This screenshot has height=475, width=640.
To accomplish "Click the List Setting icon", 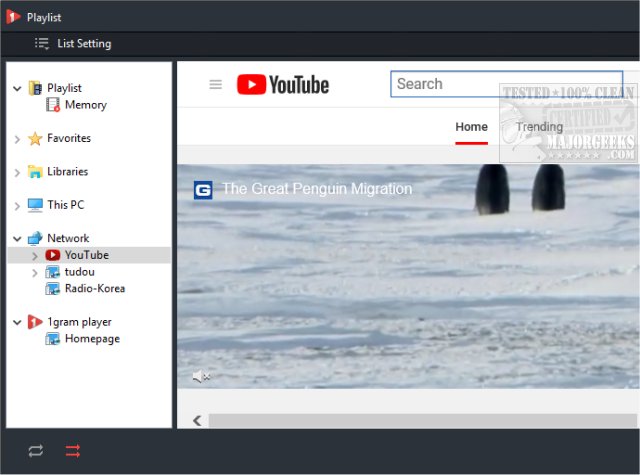I will tap(42, 44).
